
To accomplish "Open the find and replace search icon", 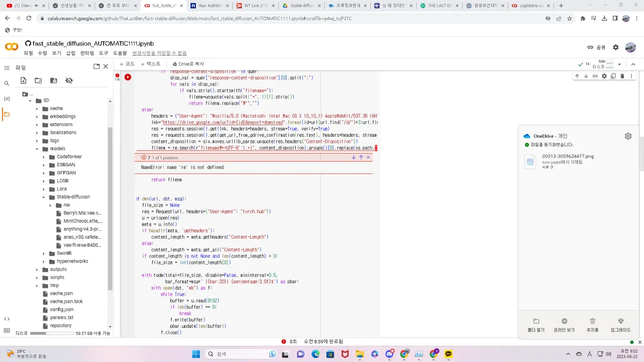I will click(x=7, y=83).
